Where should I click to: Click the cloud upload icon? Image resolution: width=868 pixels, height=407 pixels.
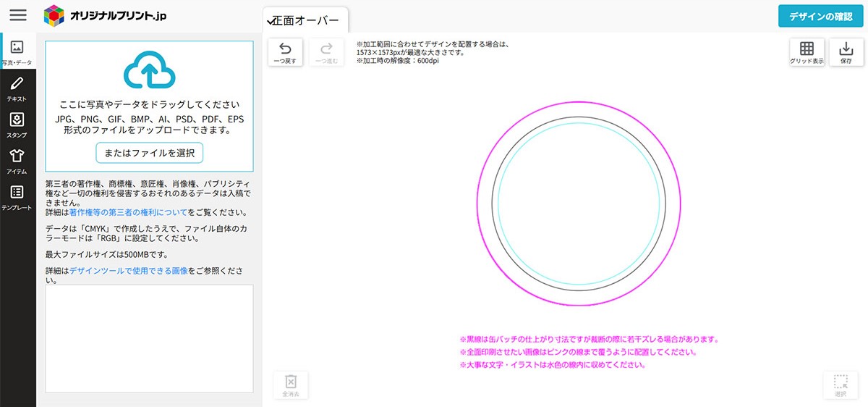149,70
